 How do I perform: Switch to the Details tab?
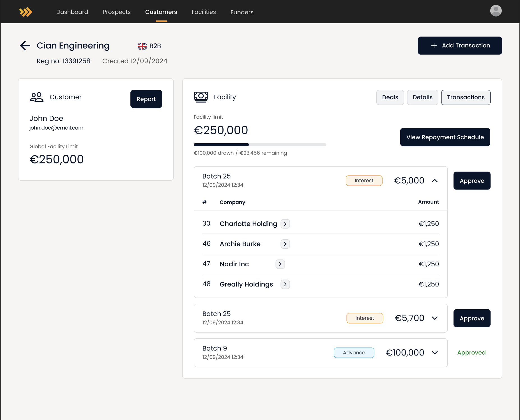(422, 97)
